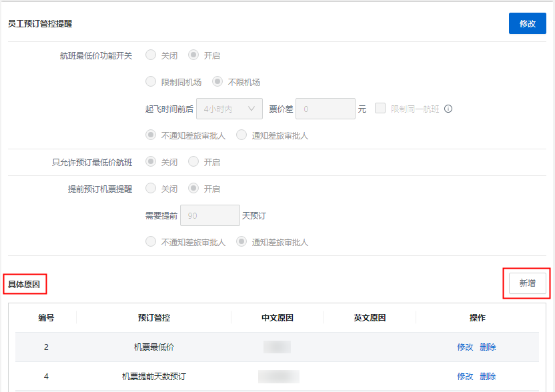Tick the 限制同一航班 checkbox

(380, 108)
